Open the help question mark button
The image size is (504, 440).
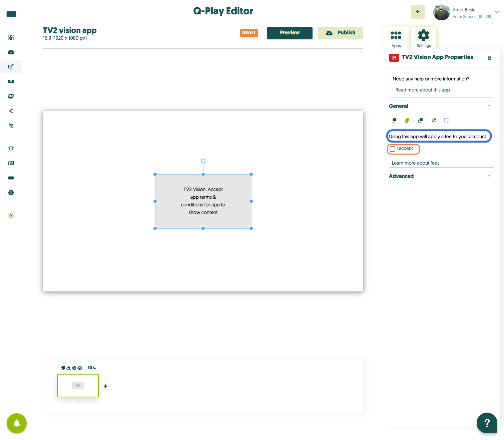(x=487, y=423)
